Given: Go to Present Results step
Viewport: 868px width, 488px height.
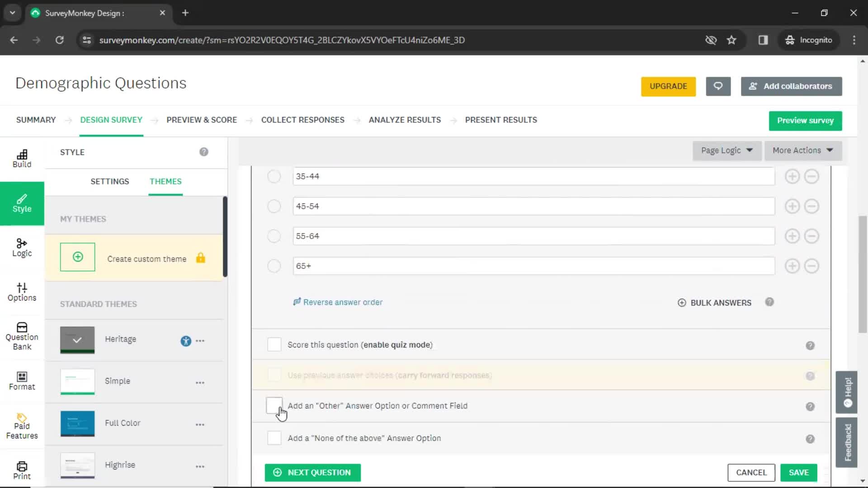Looking at the screenshot, I should pyautogui.click(x=501, y=120).
